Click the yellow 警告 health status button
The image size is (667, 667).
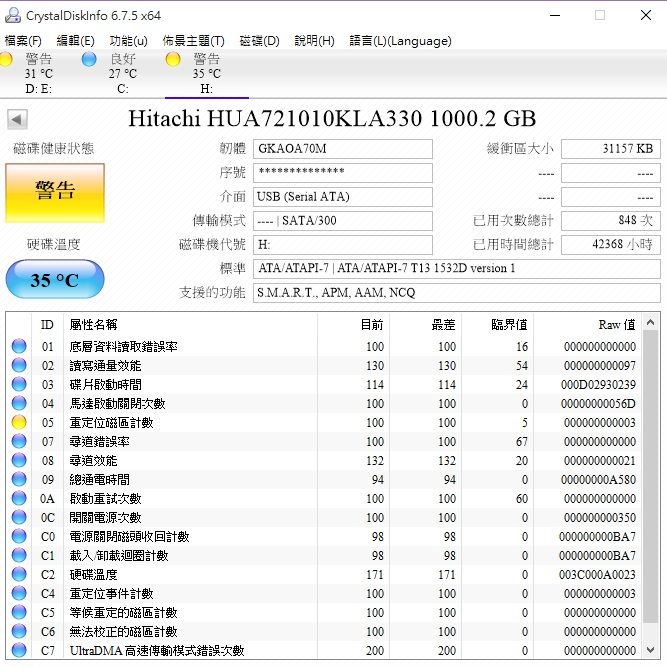point(55,193)
